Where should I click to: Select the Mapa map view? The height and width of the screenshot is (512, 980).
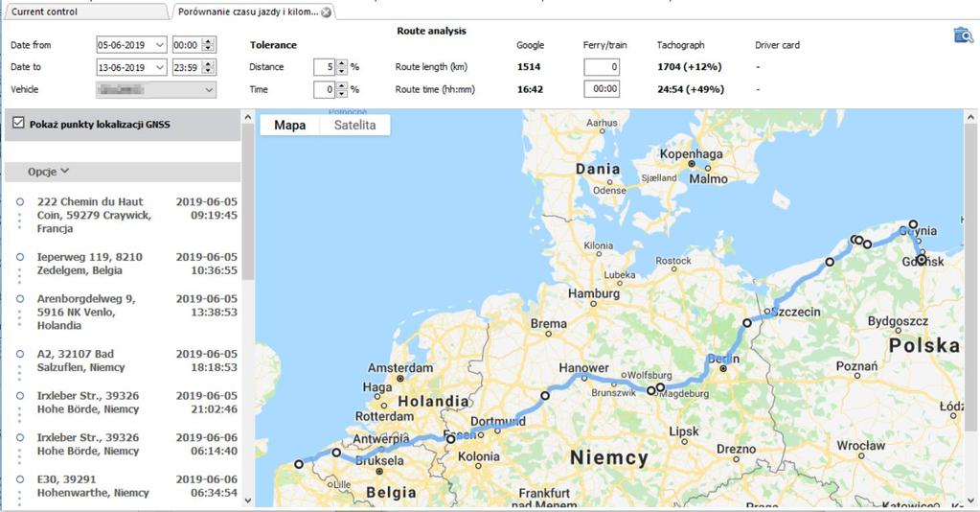pos(290,125)
